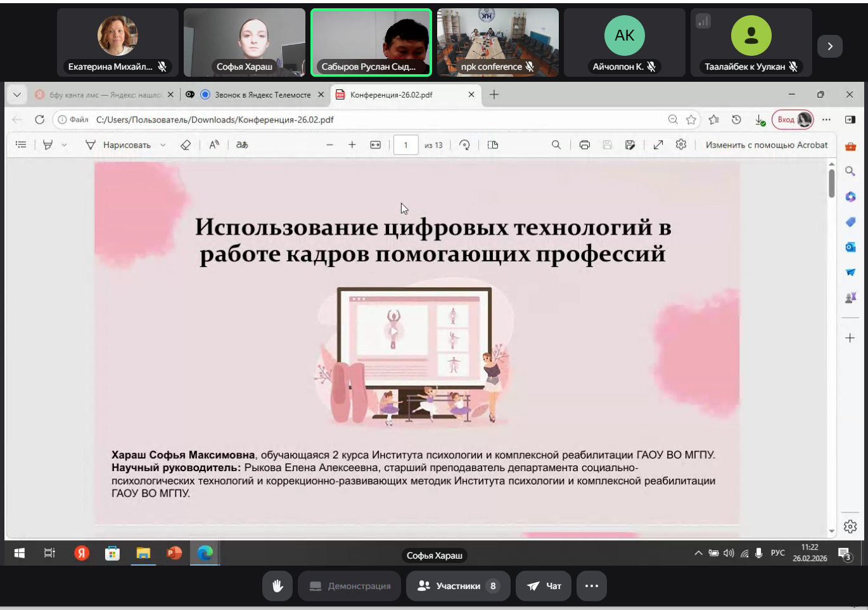This screenshot has height=610, width=868.
Task: Click the page number input field
Action: click(405, 145)
